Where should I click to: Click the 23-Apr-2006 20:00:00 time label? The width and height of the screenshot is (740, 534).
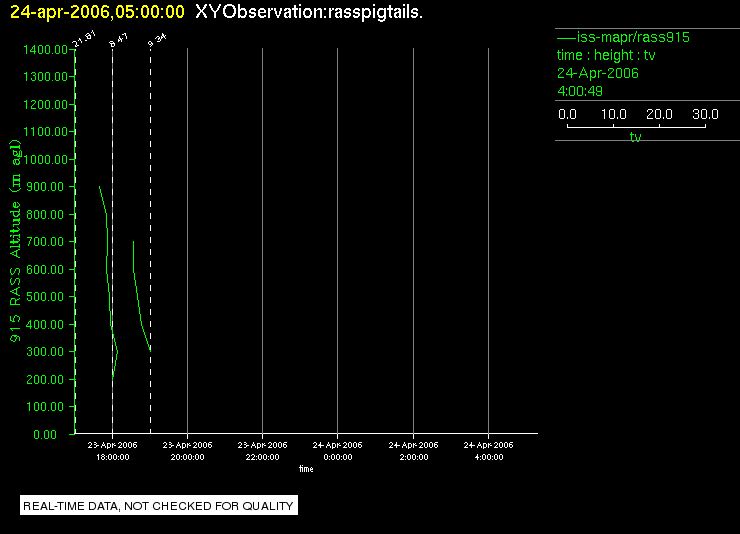[x=187, y=451]
